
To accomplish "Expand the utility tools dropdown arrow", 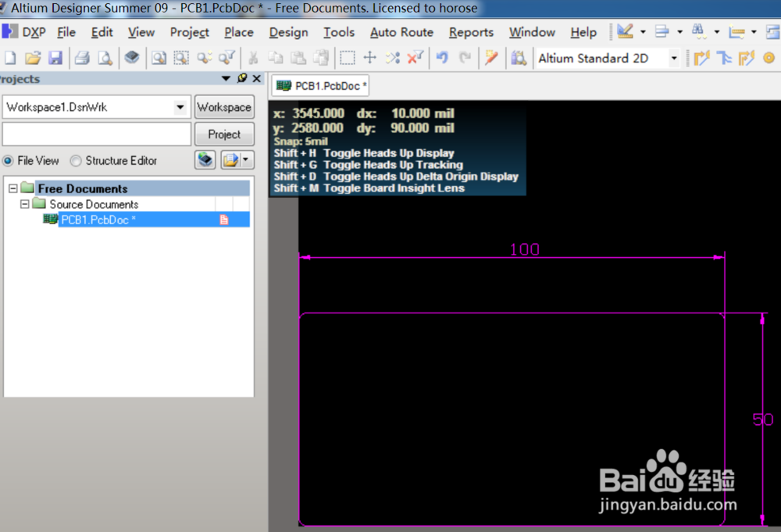I will point(643,32).
